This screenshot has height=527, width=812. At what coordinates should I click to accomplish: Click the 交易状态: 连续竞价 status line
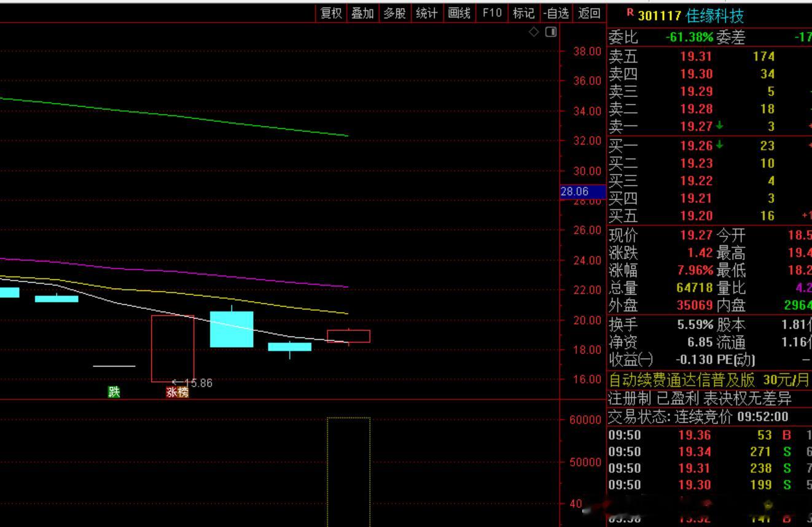click(698, 417)
